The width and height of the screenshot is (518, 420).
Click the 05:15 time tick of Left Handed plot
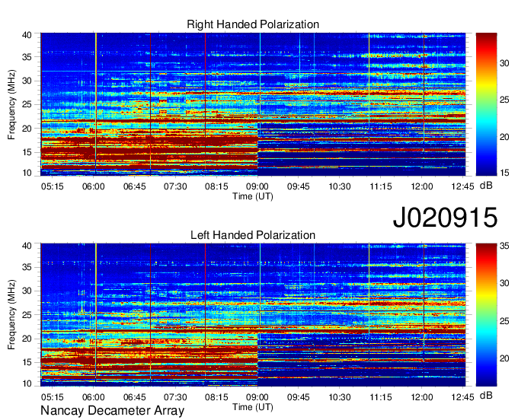[53, 397]
